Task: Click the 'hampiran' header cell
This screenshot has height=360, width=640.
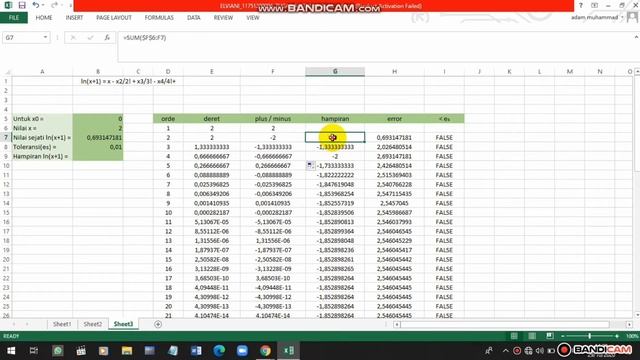Action: (x=335, y=119)
